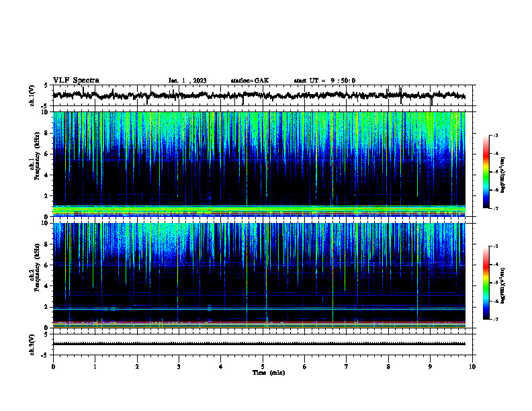
Task: Click the ch.3 voltage waveform trace
Action: (259, 344)
